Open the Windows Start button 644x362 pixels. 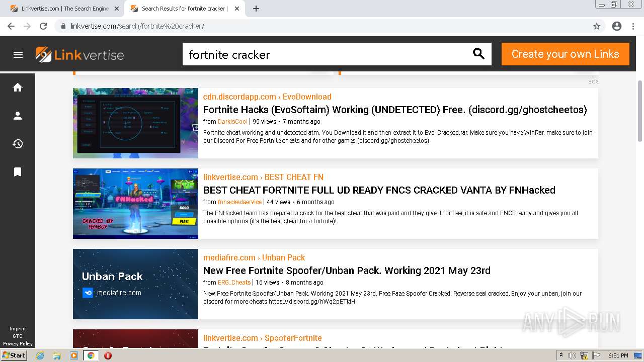pyautogui.click(x=14, y=355)
